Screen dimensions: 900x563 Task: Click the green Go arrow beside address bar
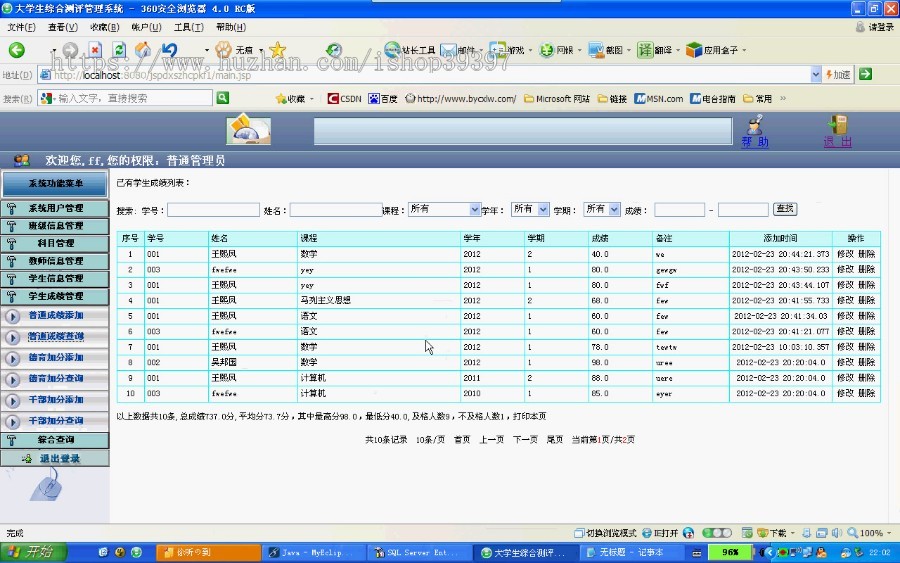coord(866,74)
